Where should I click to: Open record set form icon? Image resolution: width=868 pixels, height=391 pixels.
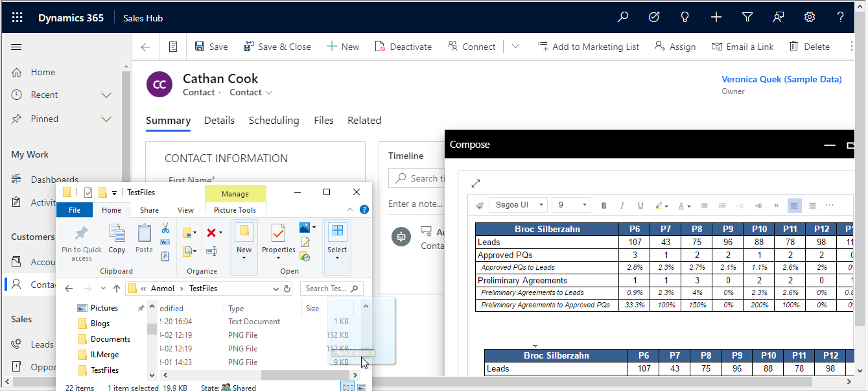[173, 47]
